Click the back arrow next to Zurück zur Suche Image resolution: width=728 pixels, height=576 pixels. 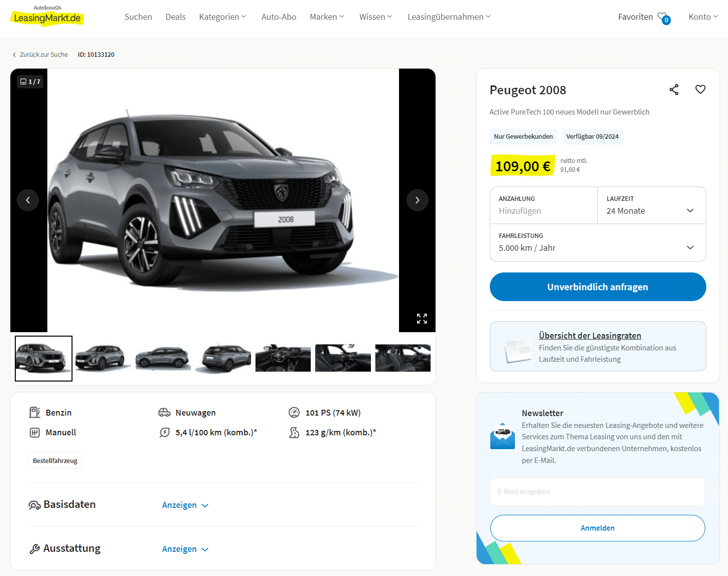tap(14, 55)
